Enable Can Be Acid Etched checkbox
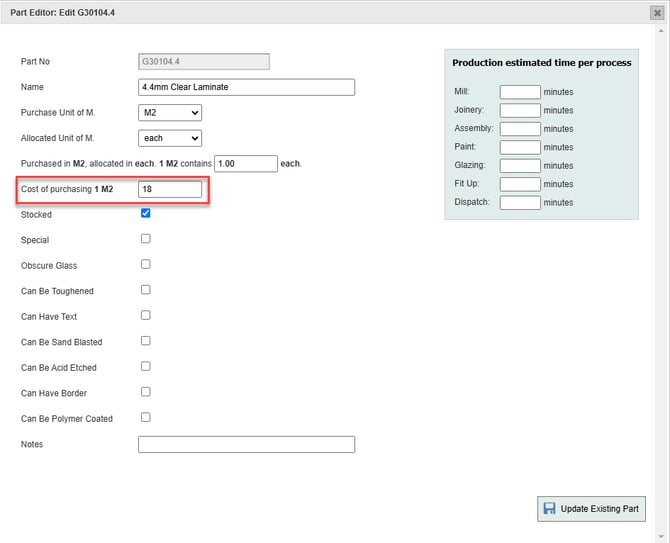Viewport: 670px width, 543px height. [146, 367]
